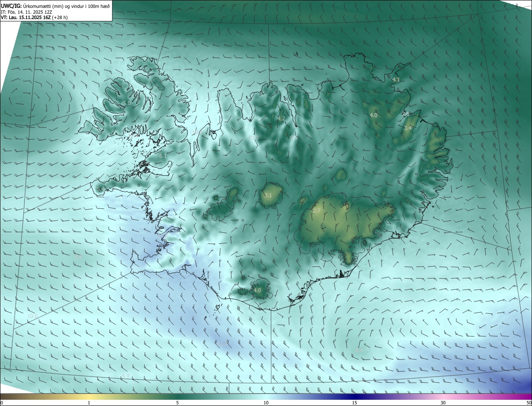Click the 1 tick on the color scale
The height and width of the screenshot is (406, 532).
(x=89, y=403)
